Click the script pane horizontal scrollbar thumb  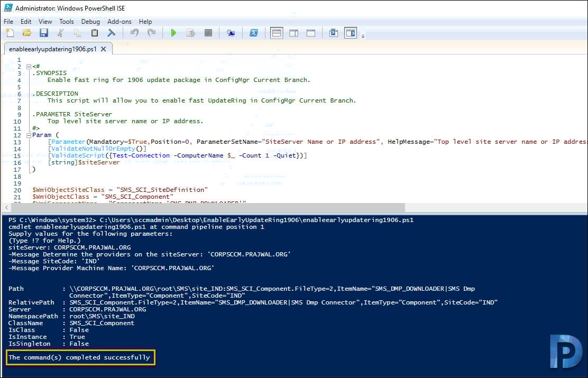click(208, 207)
